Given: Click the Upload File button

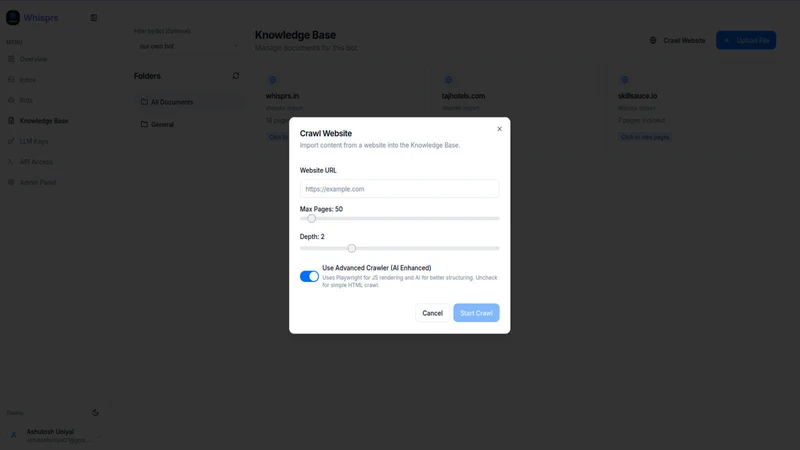Looking at the screenshot, I should [746, 40].
